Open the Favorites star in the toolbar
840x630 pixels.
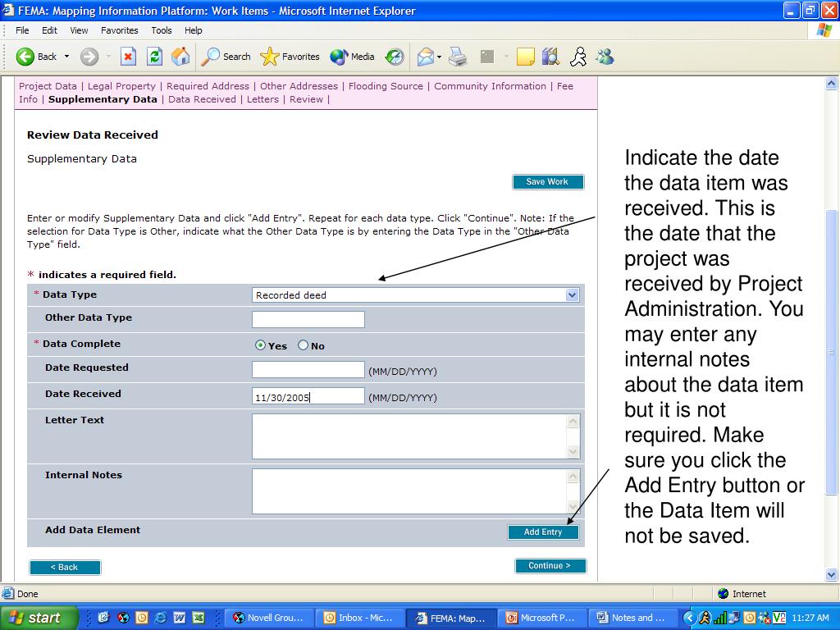click(x=269, y=57)
